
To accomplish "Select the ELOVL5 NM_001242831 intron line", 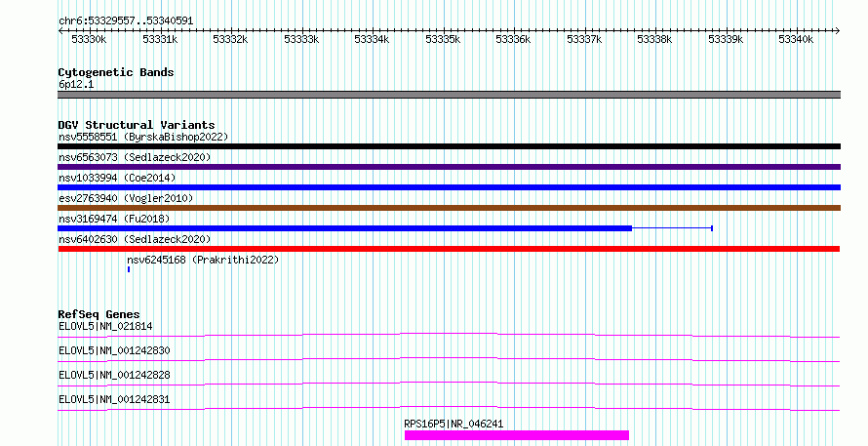I will (449, 408).
